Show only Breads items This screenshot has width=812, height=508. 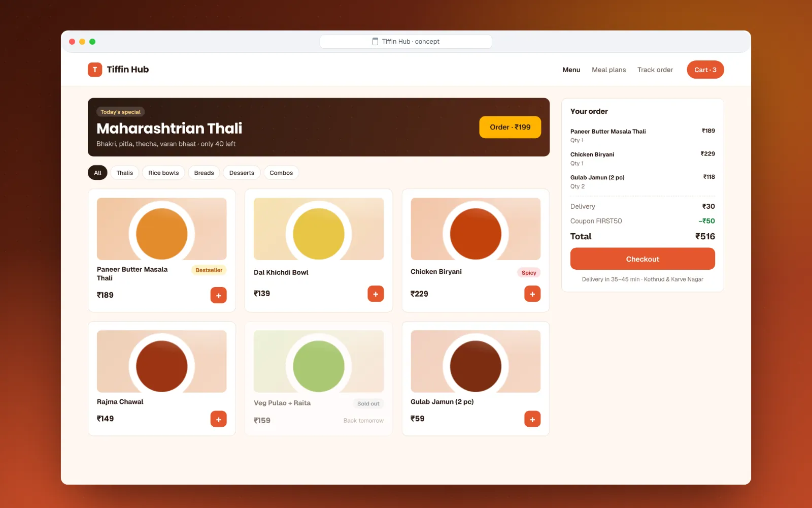pos(204,173)
